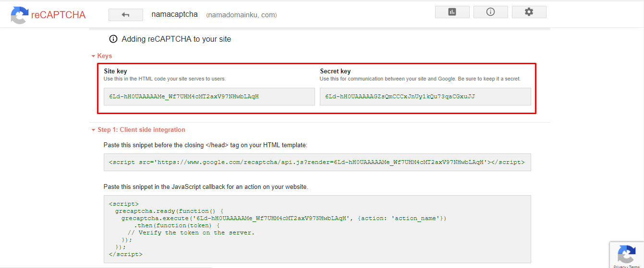
Task: Click the namacaptcha site name
Action: [x=174, y=14]
